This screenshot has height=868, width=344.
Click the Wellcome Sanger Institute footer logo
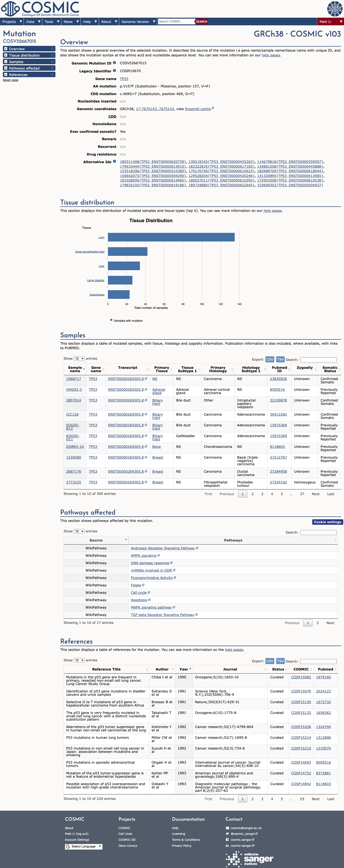point(250,859)
